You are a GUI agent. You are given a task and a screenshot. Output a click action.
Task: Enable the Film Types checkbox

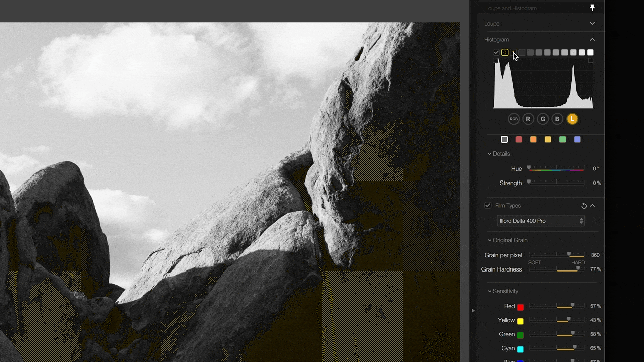[x=487, y=205]
